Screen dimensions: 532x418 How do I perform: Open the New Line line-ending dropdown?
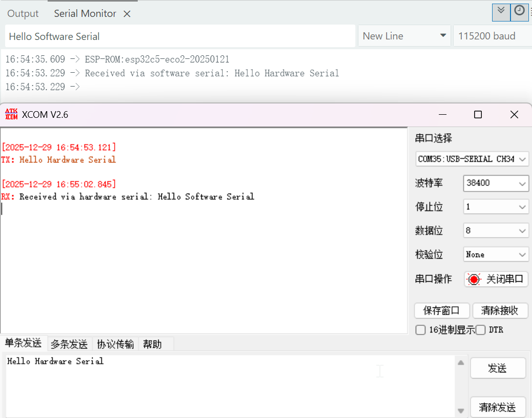(404, 36)
